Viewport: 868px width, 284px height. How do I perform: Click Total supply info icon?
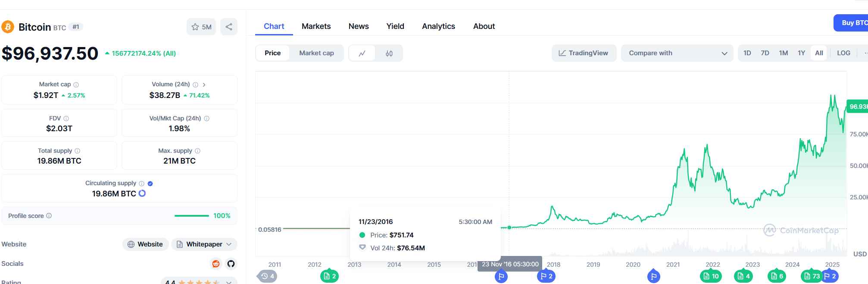tap(77, 151)
